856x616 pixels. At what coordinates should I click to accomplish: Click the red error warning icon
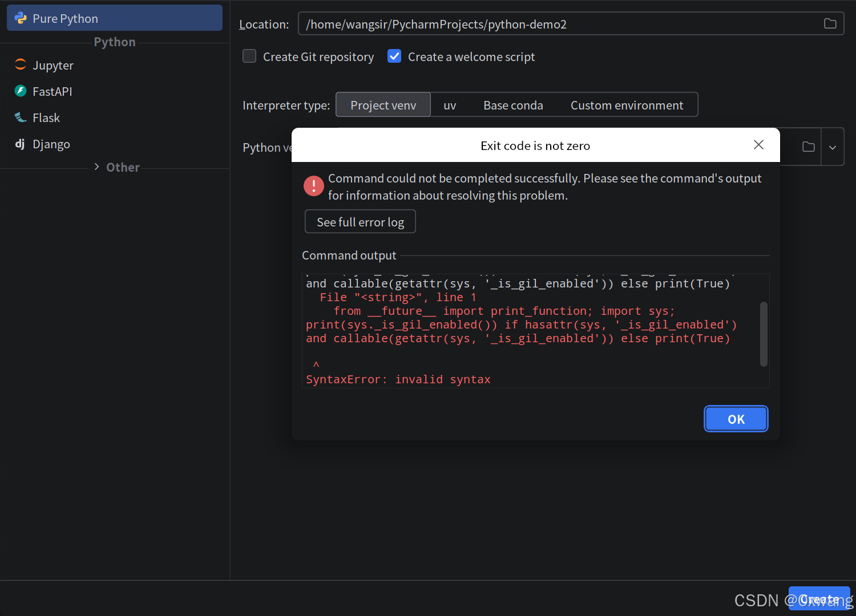pyautogui.click(x=314, y=185)
